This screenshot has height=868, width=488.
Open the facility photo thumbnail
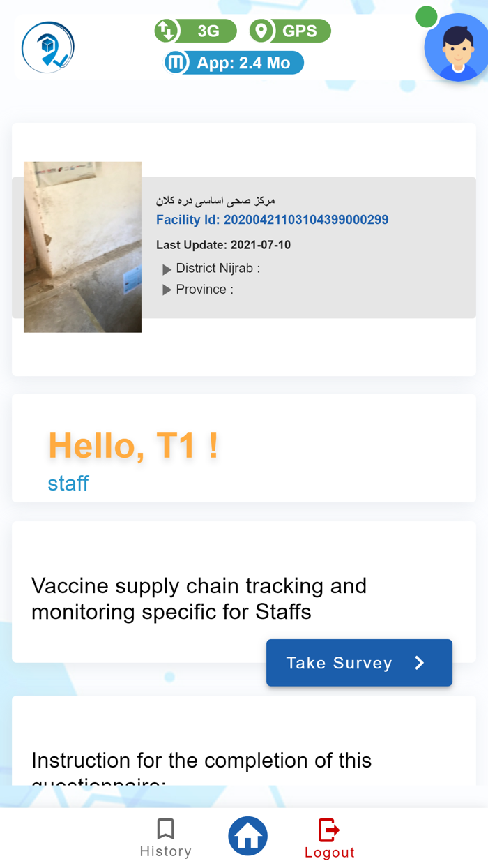[82, 246]
